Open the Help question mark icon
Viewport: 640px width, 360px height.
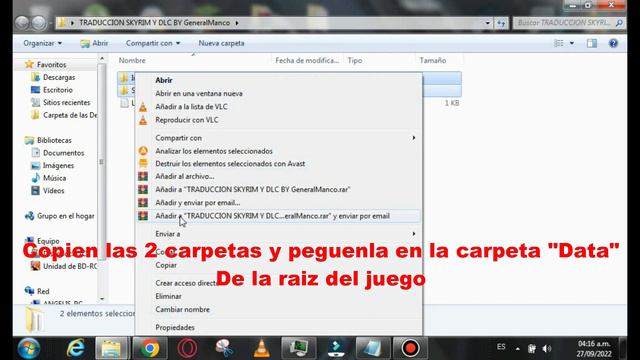point(613,43)
